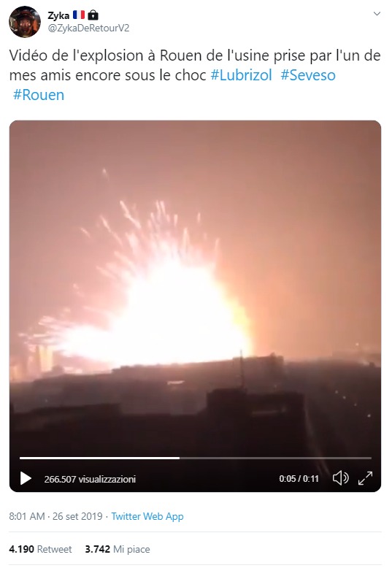Enter fullscreen with the expand arrows icon
The width and height of the screenshot is (392, 568).
[365, 478]
